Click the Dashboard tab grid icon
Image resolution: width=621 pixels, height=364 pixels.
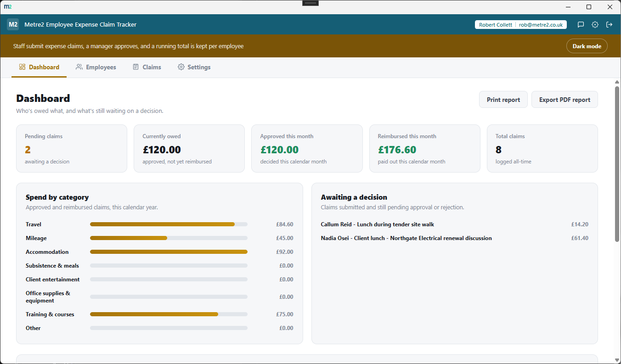click(22, 67)
